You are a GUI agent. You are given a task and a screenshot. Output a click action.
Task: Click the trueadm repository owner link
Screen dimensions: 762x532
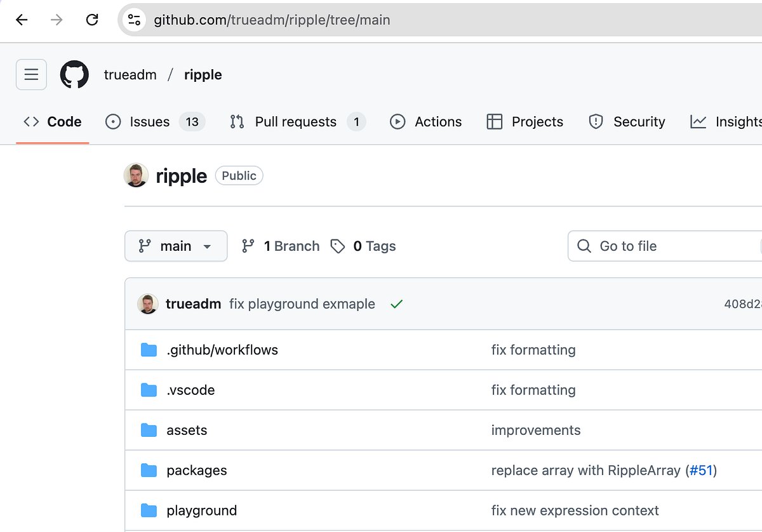[130, 74]
